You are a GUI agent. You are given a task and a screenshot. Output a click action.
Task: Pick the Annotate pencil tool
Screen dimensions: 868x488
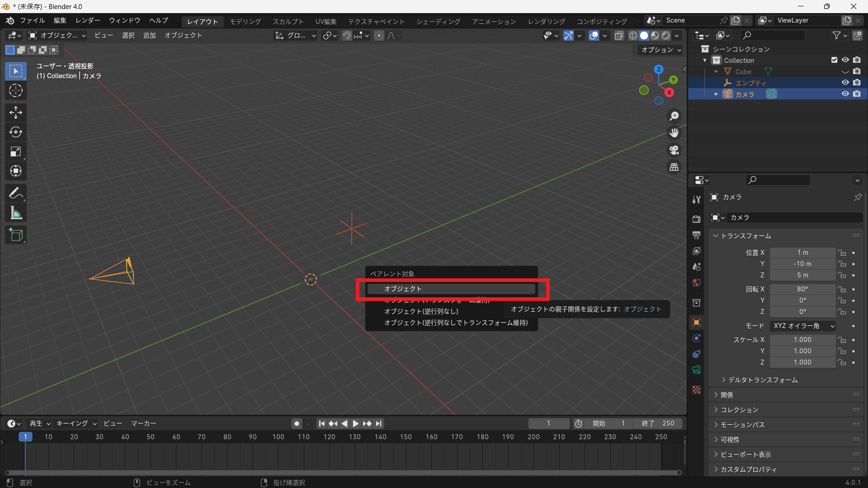coord(16,193)
